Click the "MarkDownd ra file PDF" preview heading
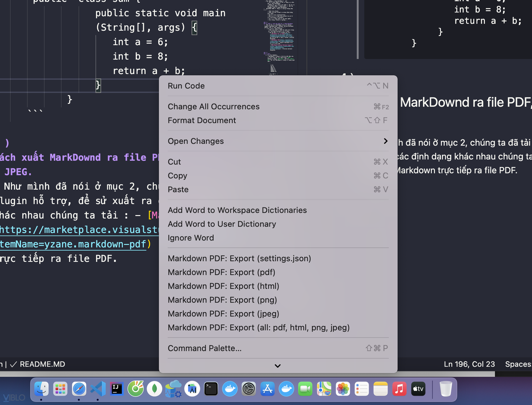Image resolution: width=532 pixels, height=405 pixels. (466, 102)
